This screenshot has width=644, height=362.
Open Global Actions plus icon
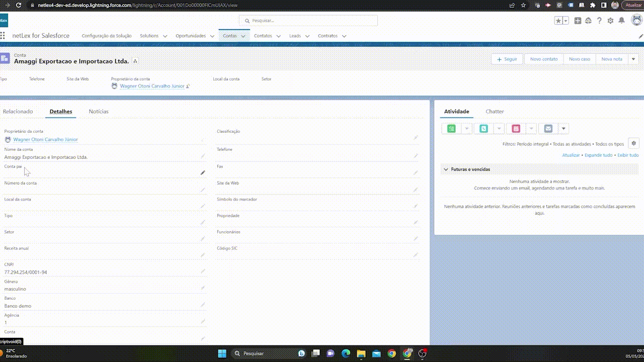point(578,21)
